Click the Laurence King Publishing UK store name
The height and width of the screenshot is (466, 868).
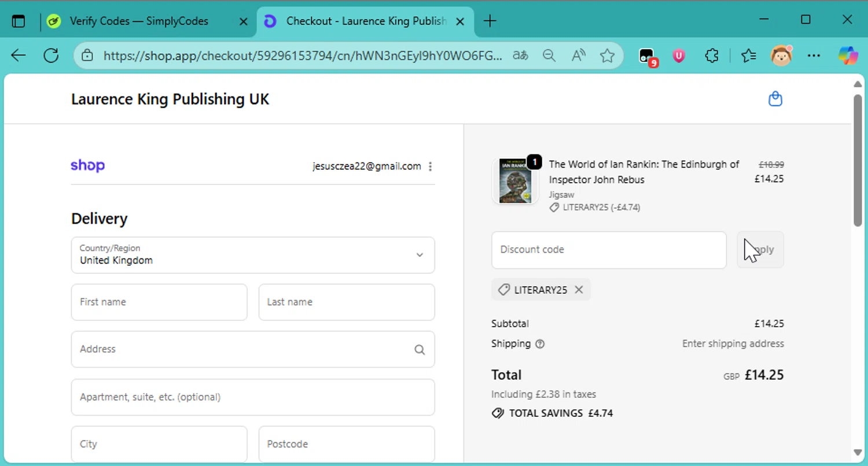click(170, 99)
